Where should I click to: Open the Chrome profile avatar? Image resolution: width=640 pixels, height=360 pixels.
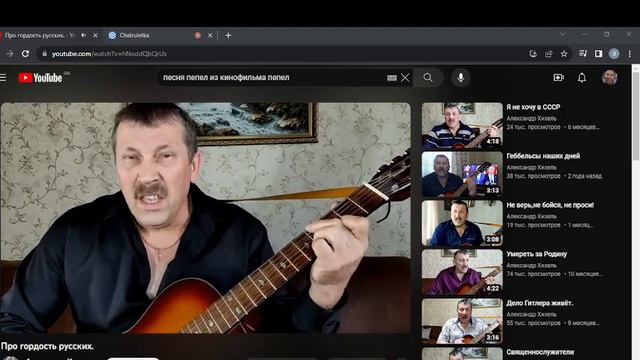(x=614, y=53)
